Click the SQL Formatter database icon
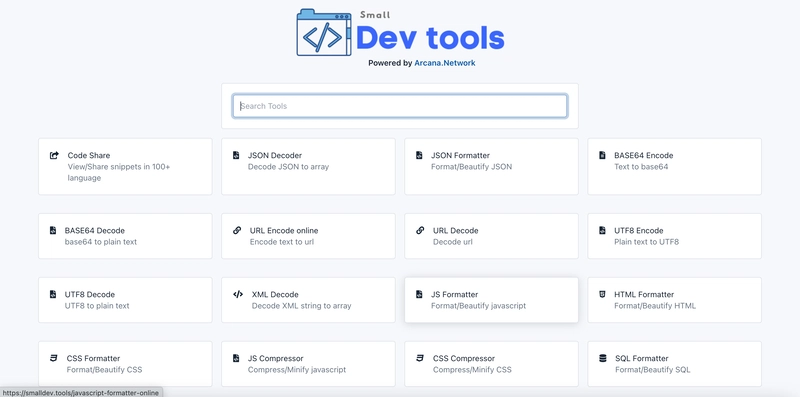 (x=603, y=358)
